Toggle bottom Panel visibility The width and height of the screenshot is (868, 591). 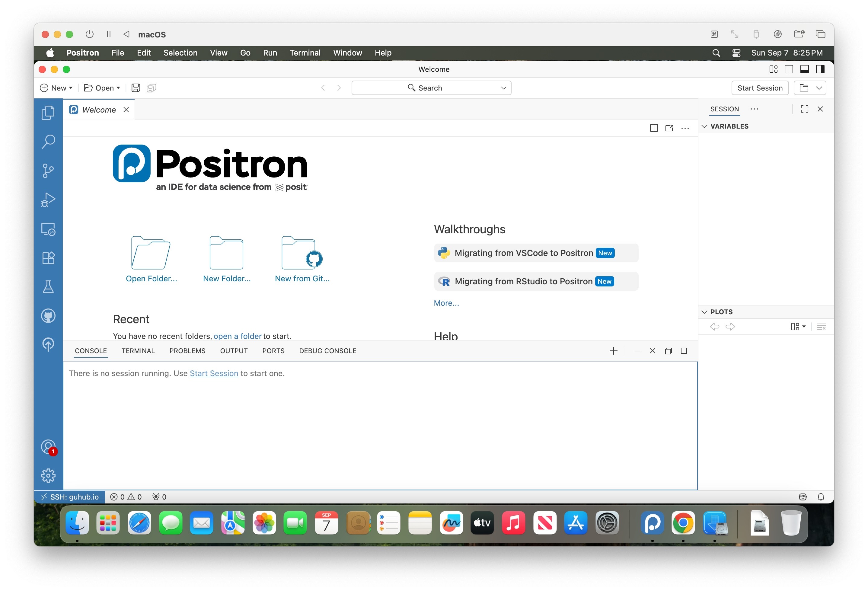(805, 69)
